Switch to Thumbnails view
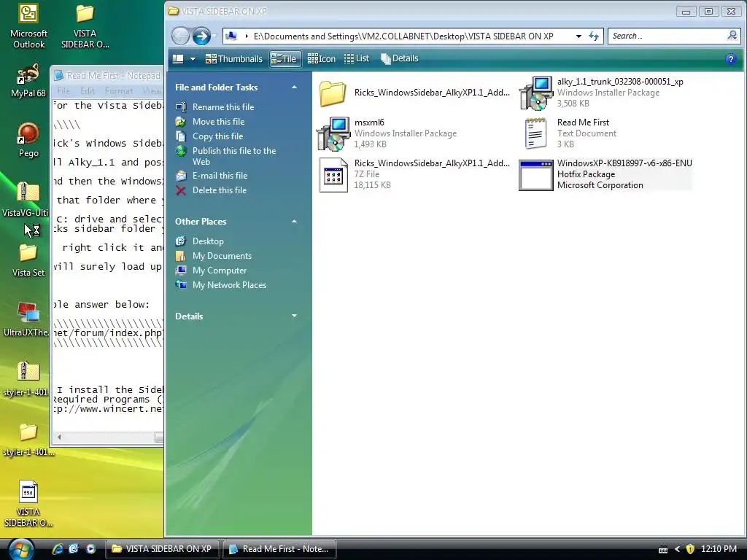The image size is (747, 560). (x=234, y=59)
